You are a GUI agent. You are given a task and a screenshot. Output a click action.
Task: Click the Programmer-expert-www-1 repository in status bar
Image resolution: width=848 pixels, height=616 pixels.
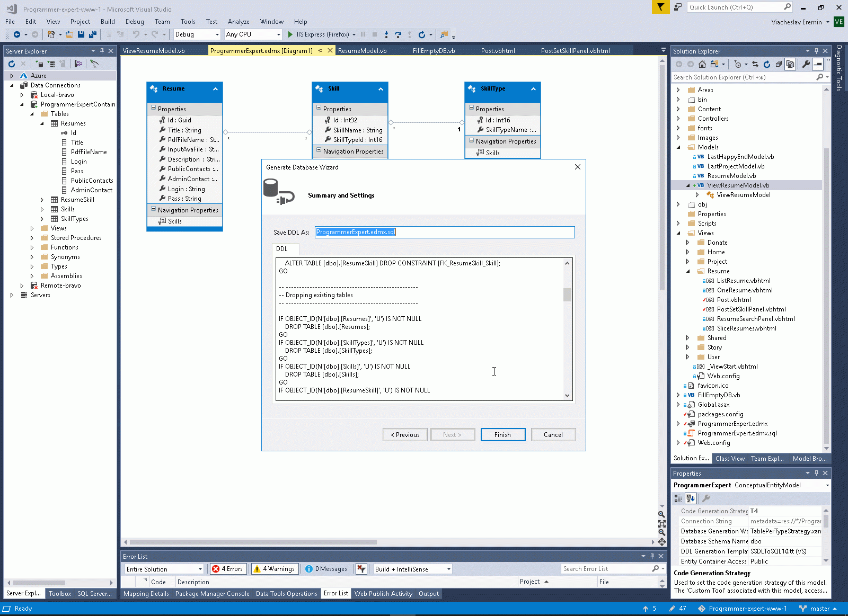(743, 609)
